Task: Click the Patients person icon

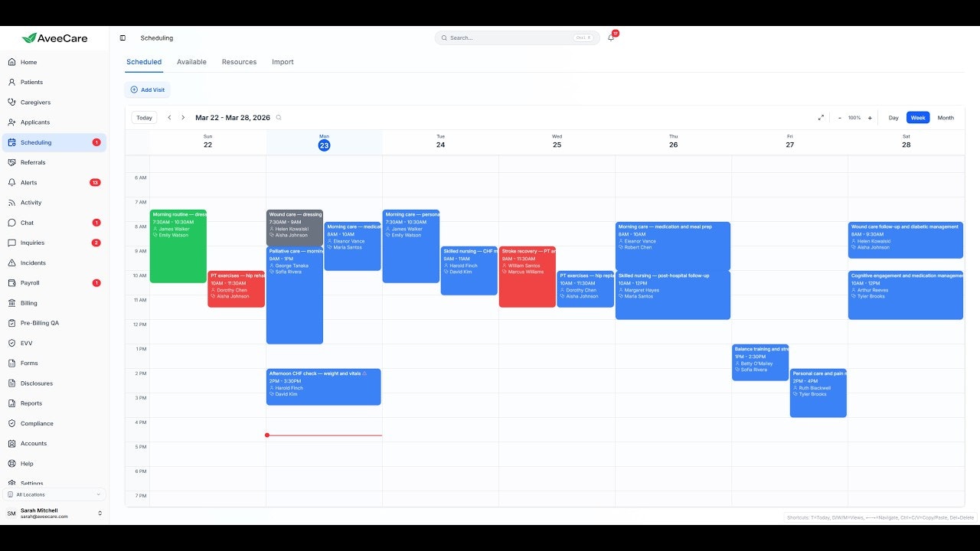Action: click(x=11, y=82)
